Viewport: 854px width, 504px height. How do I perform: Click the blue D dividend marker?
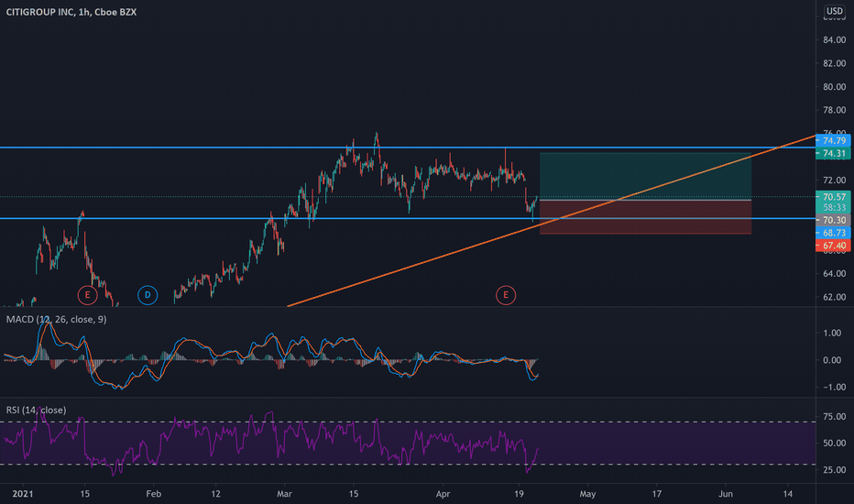pyautogui.click(x=148, y=295)
